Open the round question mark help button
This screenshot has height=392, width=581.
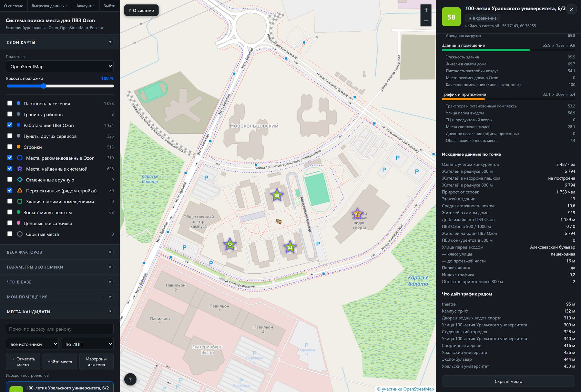pos(130,379)
